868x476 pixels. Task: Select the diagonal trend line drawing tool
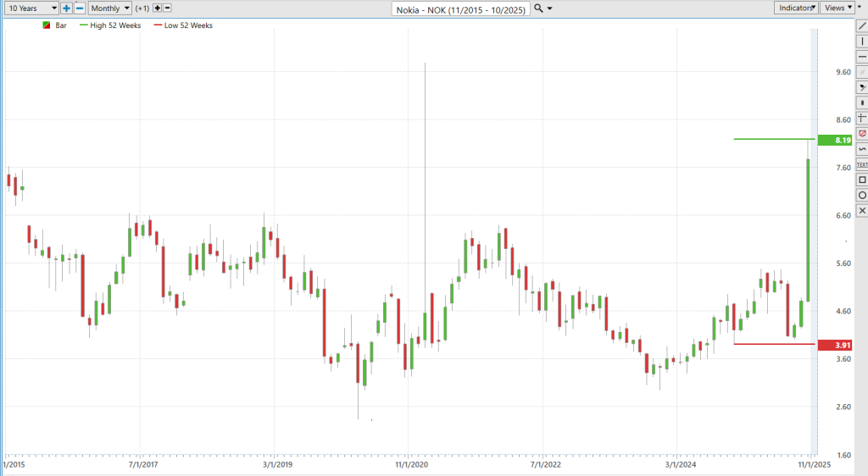pyautogui.click(x=862, y=26)
